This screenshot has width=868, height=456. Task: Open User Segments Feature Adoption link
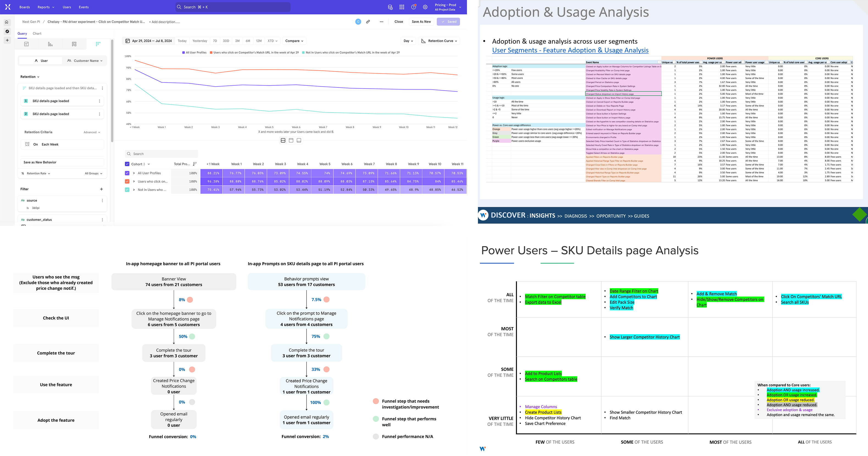tap(570, 50)
